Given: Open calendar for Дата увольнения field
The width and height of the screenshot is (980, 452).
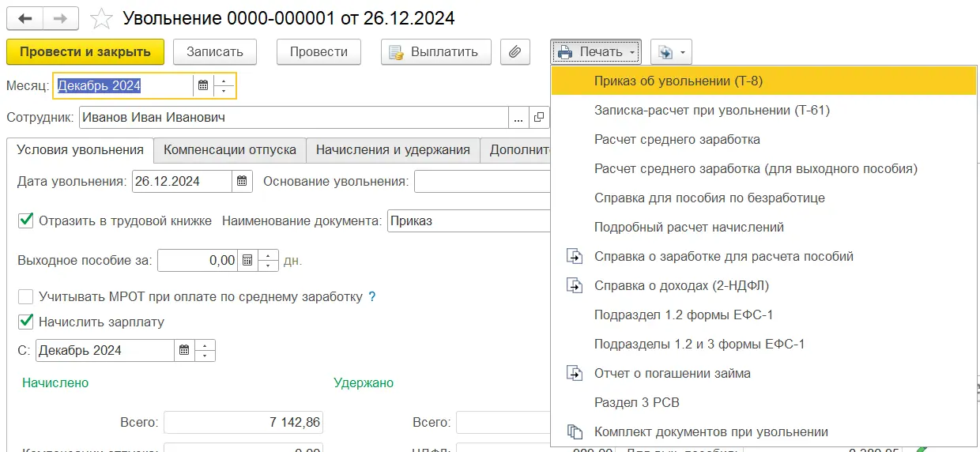Looking at the screenshot, I should [242, 181].
